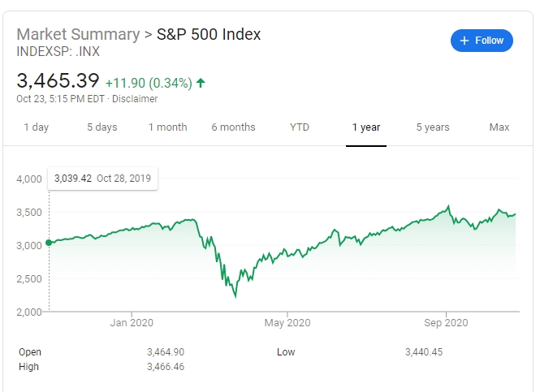Click the Jan 2020 axis label
The image size is (540, 392).
[132, 323]
